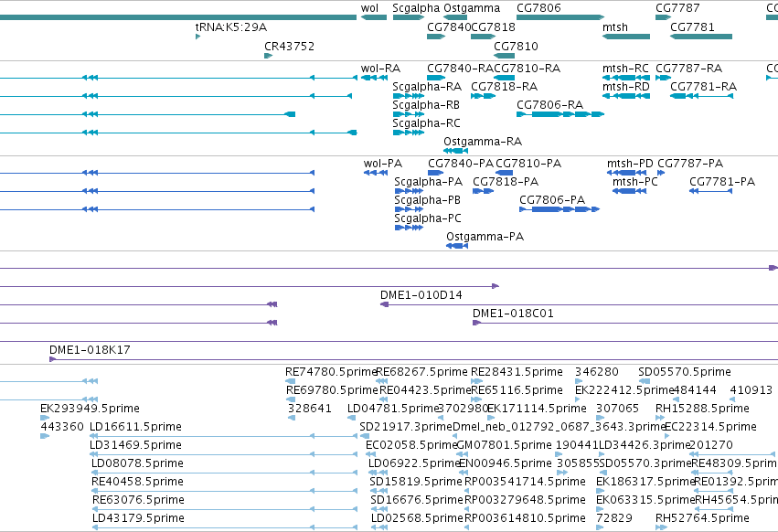The image size is (778, 532).
Task: Click the Ostgamma-RA transcript label
Action: tap(483, 142)
